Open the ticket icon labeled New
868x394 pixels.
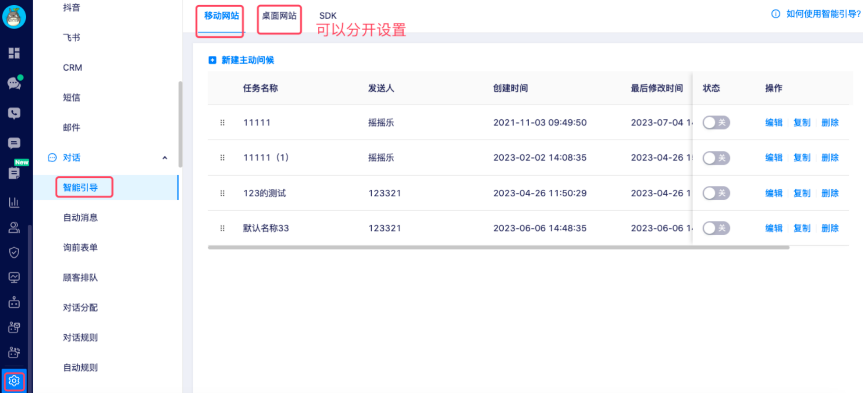point(14,172)
